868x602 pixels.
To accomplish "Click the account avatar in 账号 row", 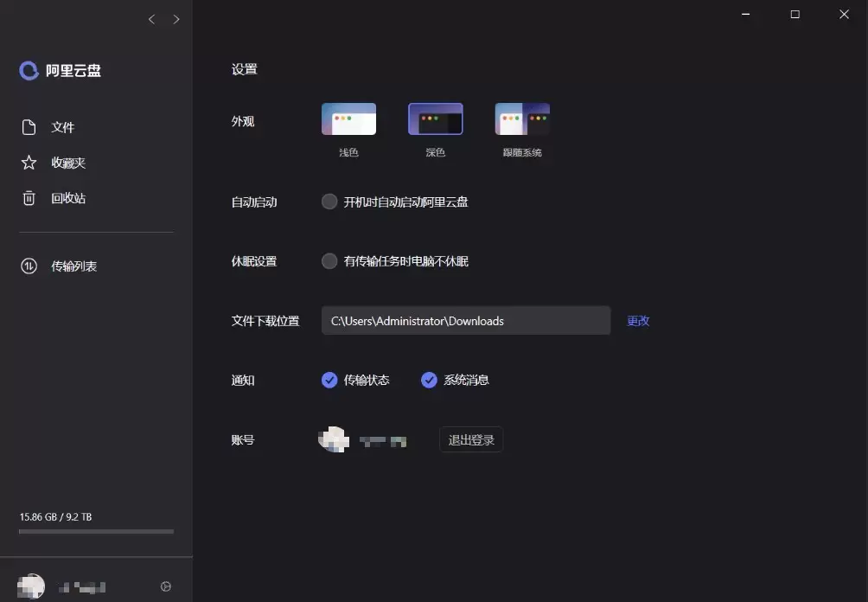I will [x=334, y=439].
